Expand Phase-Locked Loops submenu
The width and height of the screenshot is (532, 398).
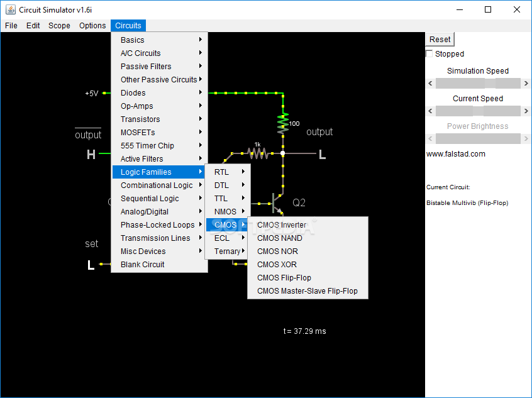pyautogui.click(x=159, y=225)
